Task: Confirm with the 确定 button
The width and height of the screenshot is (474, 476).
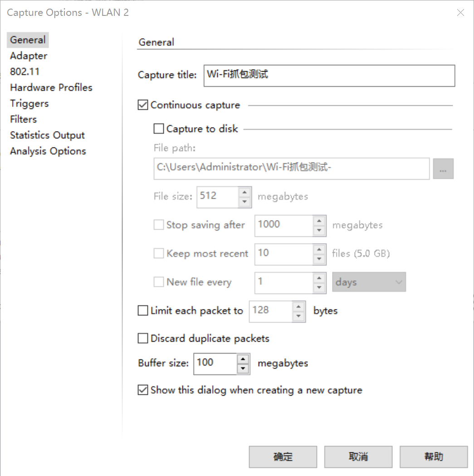Action: click(283, 456)
